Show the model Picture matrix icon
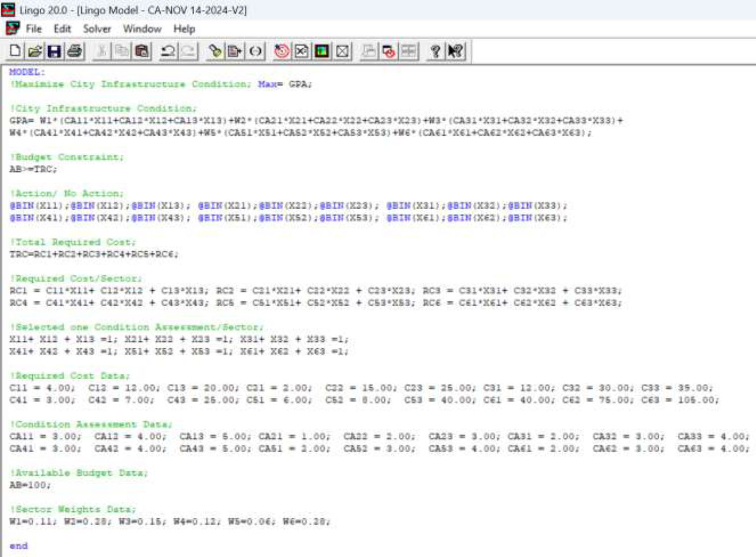The height and width of the screenshot is (557, 756). click(322, 51)
